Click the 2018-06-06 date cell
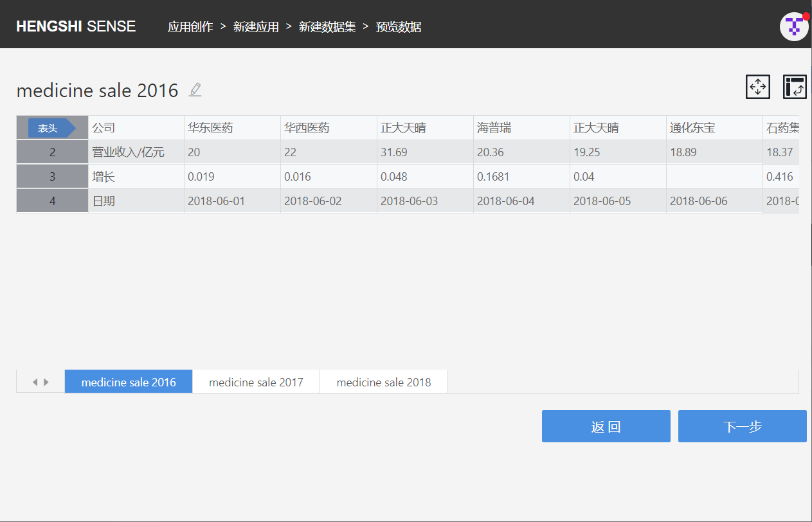Image resolution: width=812 pixels, height=522 pixels. tap(714, 201)
